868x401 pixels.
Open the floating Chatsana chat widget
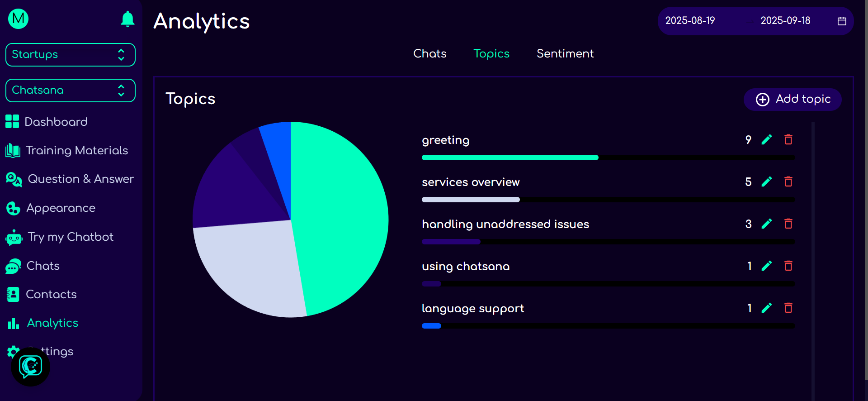click(x=31, y=367)
